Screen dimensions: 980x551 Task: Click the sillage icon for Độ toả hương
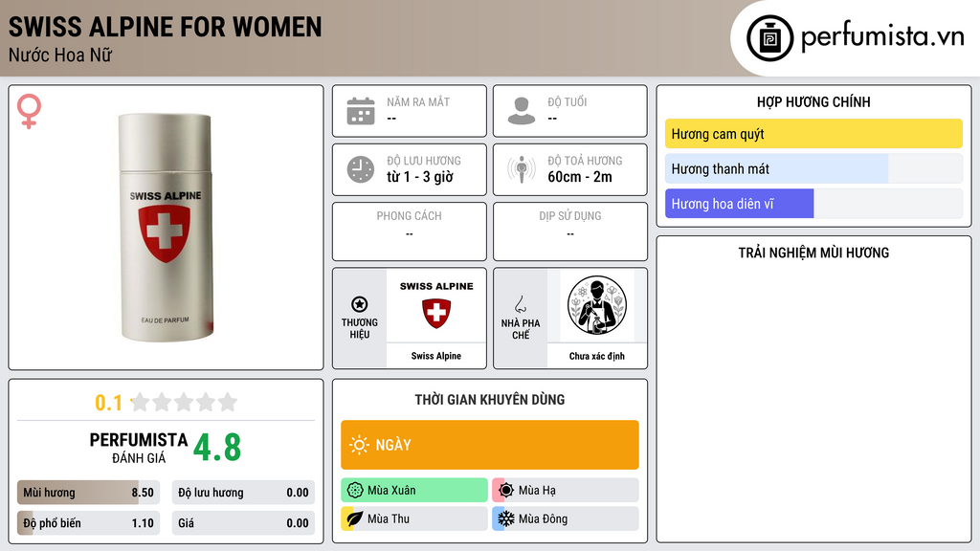click(522, 169)
